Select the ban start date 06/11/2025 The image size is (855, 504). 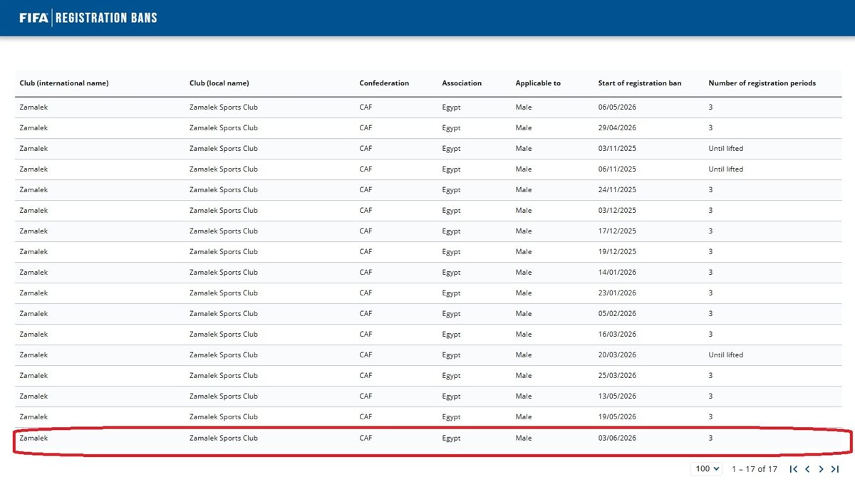(617, 169)
